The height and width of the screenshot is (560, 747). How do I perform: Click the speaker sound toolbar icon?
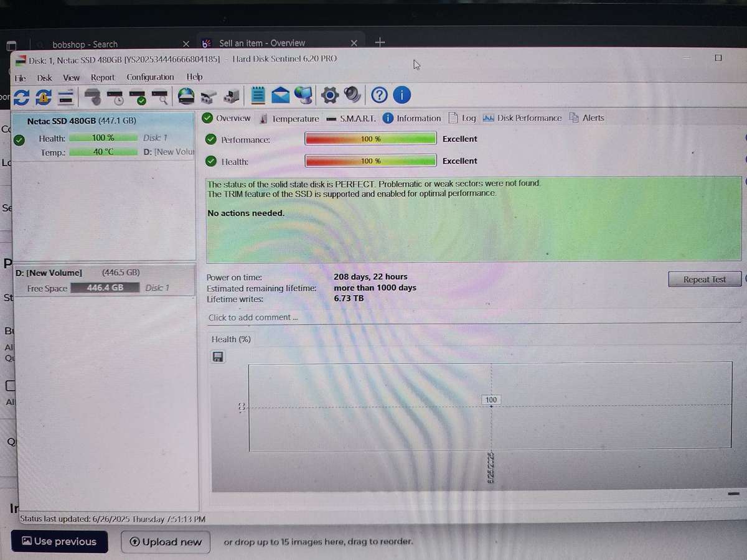(x=352, y=95)
